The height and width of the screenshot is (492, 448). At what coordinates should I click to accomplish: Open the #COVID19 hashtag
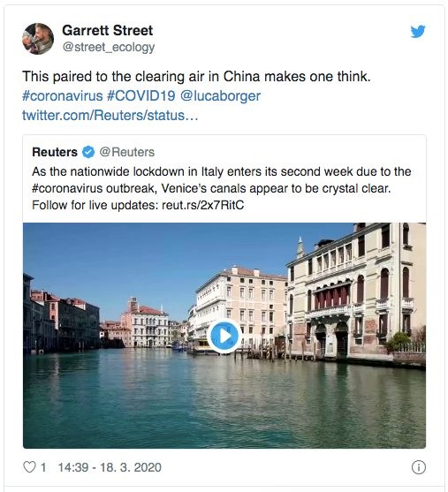tap(141, 95)
